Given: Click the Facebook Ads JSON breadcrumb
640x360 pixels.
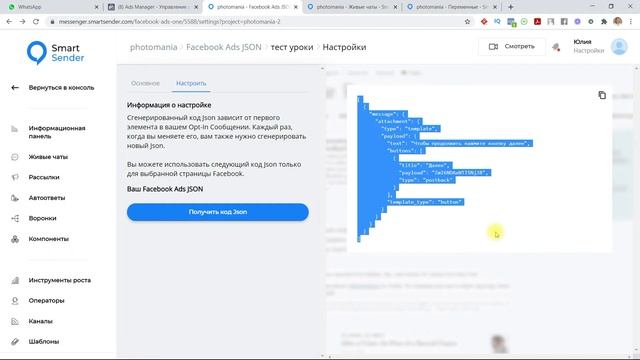Looking at the screenshot, I should pyautogui.click(x=224, y=47).
